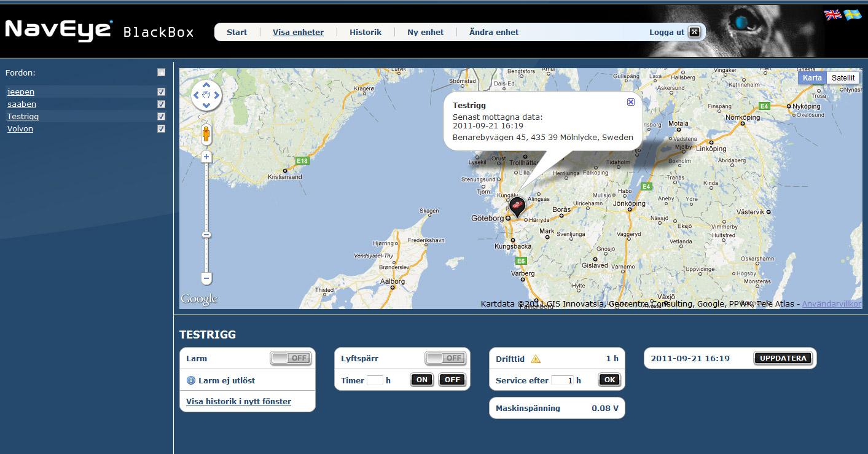This screenshot has height=454, width=868.
Task: Click the Logga ut link
Action: pyautogui.click(x=667, y=32)
